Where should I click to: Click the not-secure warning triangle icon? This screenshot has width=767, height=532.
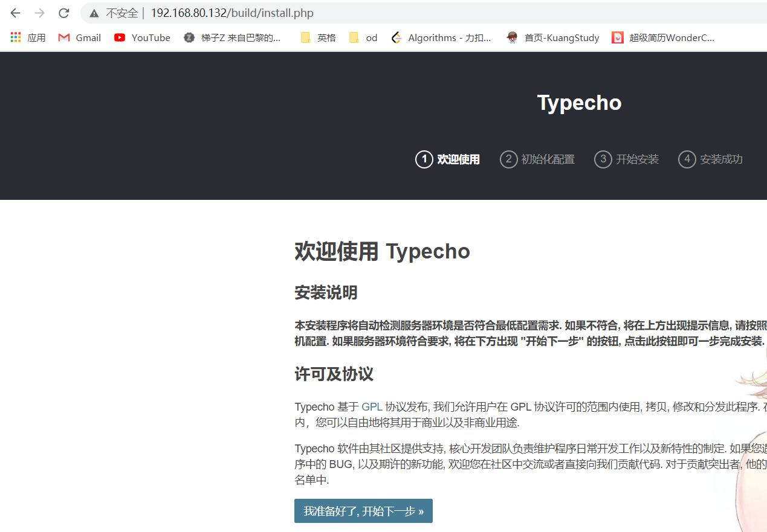click(x=94, y=13)
